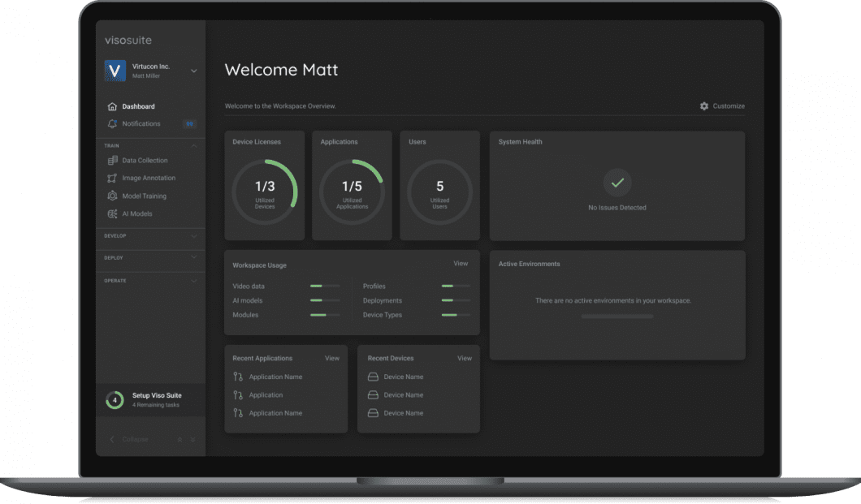The width and height of the screenshot is (861, 504).
Task: Click icon beside last Application Name row
Action: coord(238,413)
